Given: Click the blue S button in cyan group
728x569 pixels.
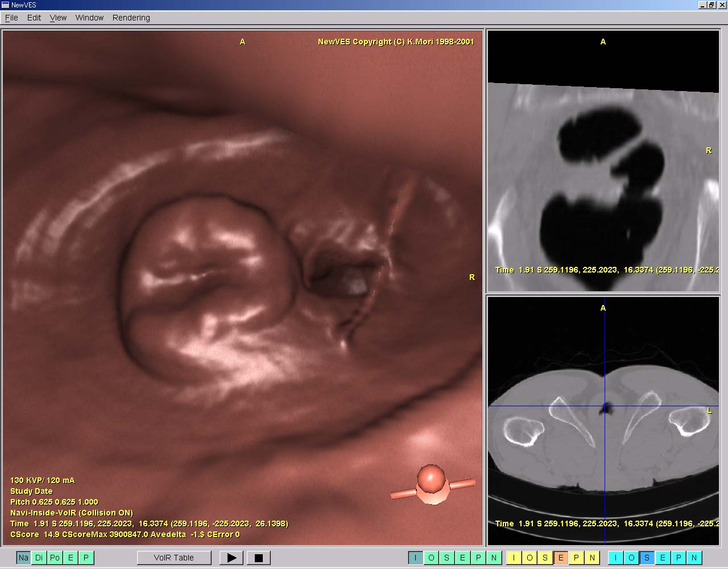Looking at the screenshot, I should 647,558.
